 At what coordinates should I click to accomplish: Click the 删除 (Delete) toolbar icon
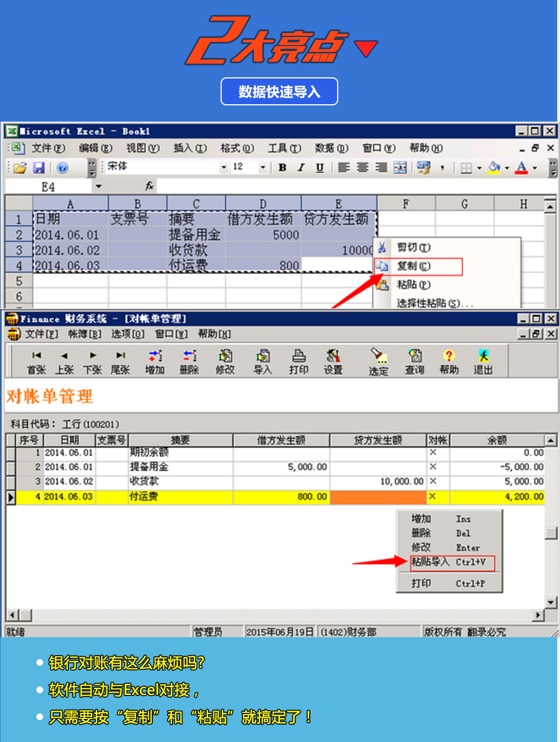(x=189, y=361)
